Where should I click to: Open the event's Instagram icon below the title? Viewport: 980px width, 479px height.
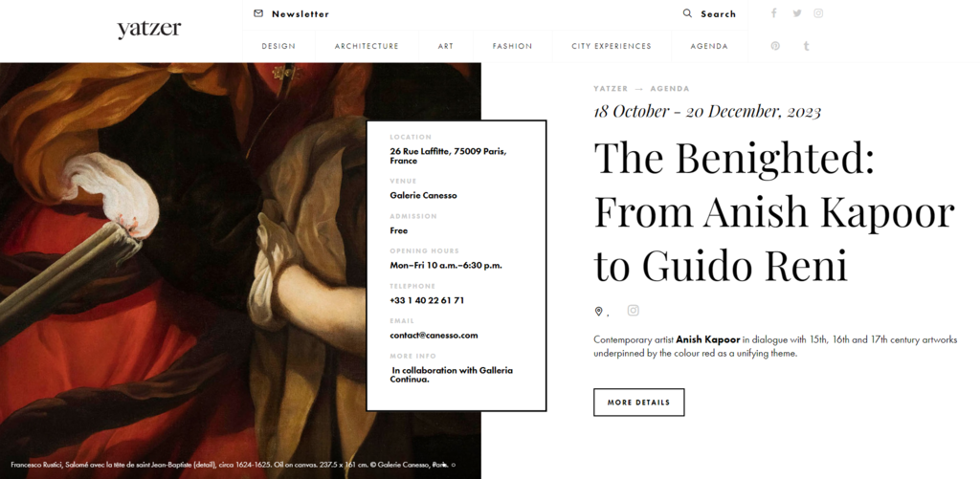coord(633,311)
